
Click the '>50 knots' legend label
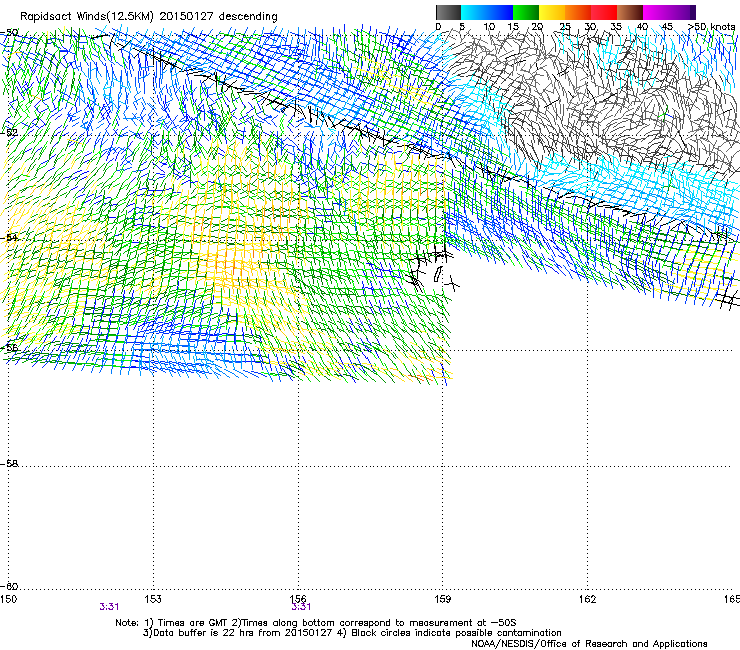pyautogui.click(x=711, y=27)
